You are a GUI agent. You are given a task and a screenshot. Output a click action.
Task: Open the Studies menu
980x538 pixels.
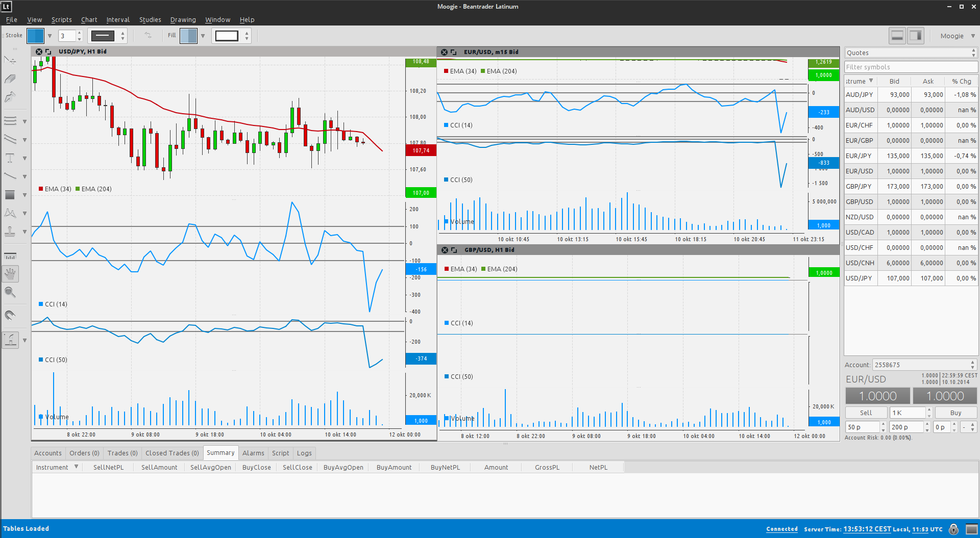(150, 19)
